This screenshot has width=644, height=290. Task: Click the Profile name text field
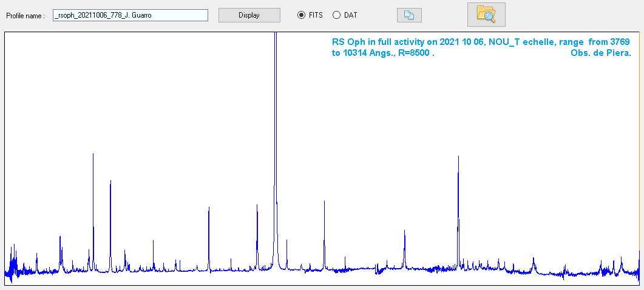130,15
